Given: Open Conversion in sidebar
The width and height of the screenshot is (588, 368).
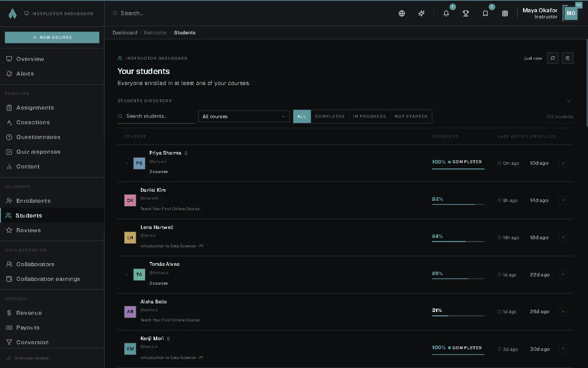Looking at the screenshot, I should pyautogui.click(x=52, y=342).
